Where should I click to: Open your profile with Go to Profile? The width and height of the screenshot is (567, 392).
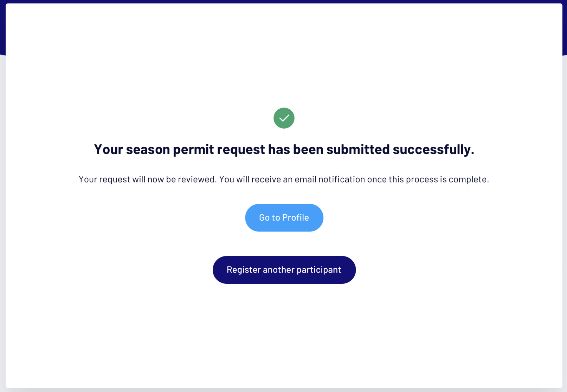coord(284,218)
